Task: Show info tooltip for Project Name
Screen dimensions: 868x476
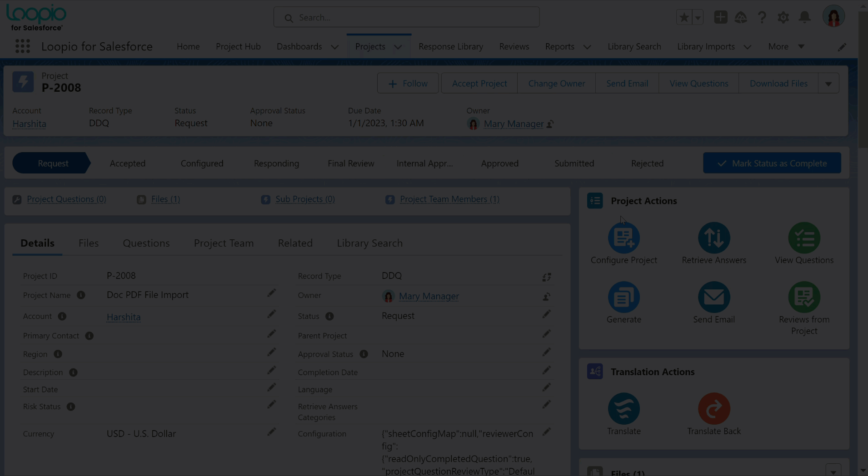Action: point(81,295)
